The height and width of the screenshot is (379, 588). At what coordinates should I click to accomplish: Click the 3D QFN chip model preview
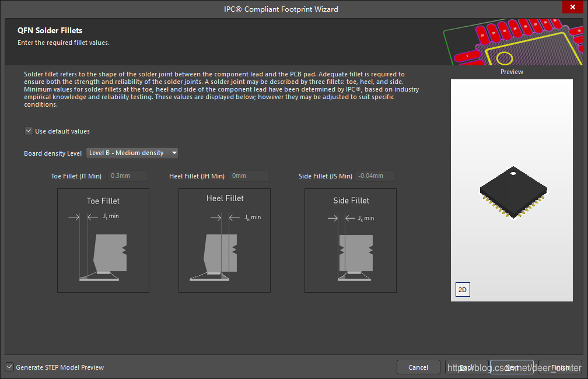(513, 194)
